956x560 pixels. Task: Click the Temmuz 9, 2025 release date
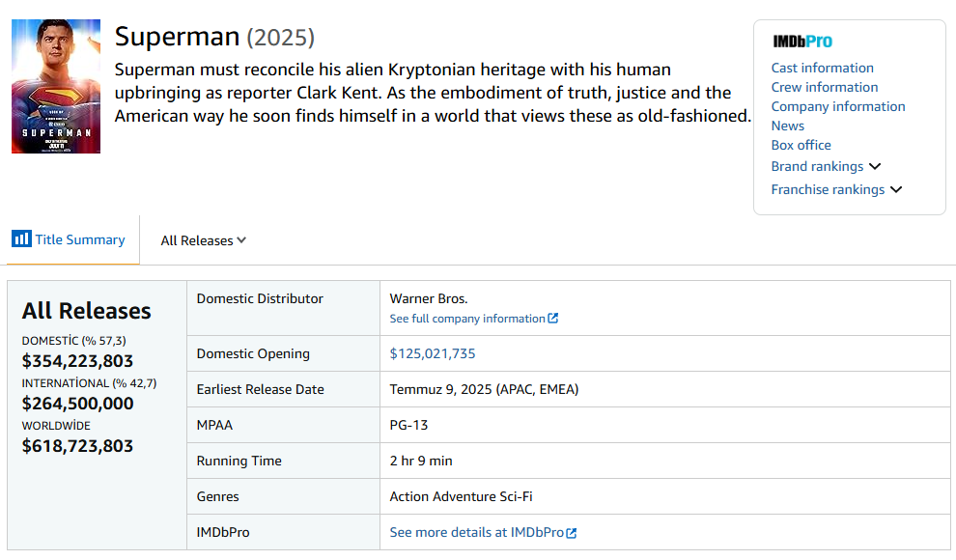pyautogui.click(x=484, y=389)
